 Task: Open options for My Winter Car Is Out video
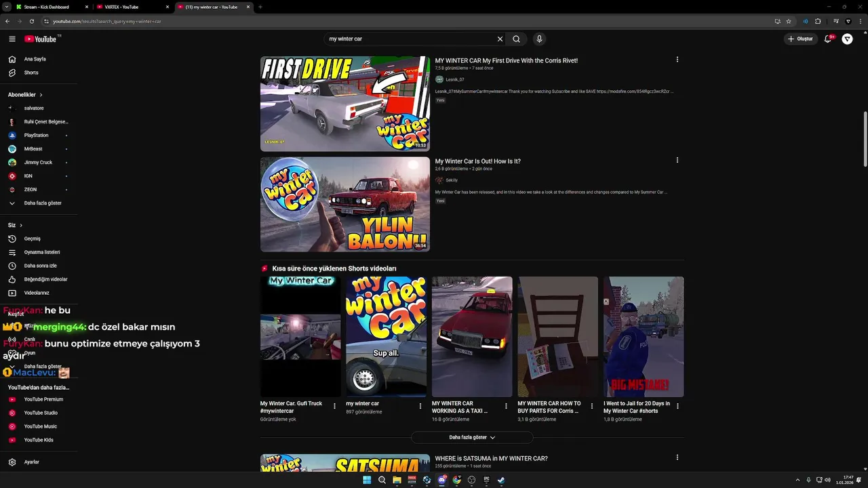coord(677,161)
